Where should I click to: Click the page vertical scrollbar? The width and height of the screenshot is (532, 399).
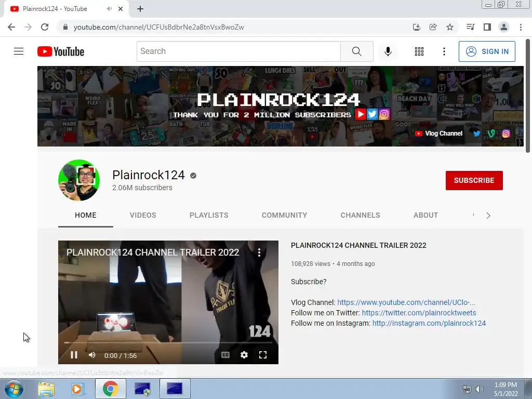coord(527,96)
